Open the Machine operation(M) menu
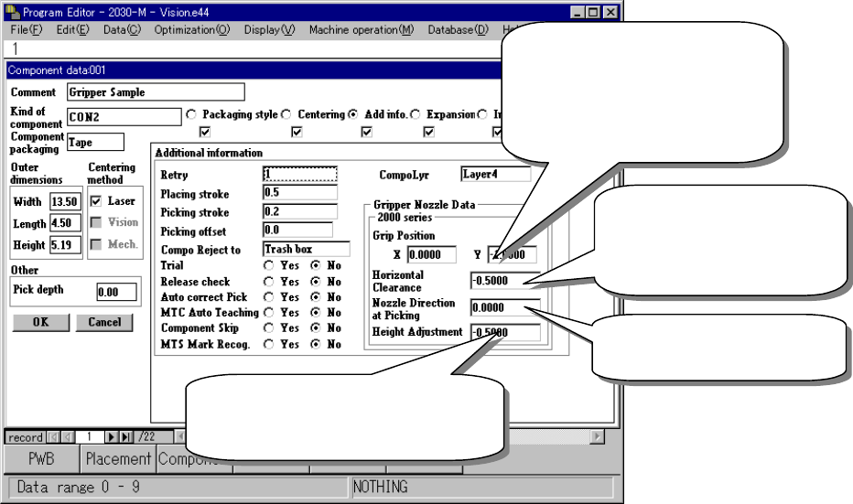853x504 pixels. 362,30
